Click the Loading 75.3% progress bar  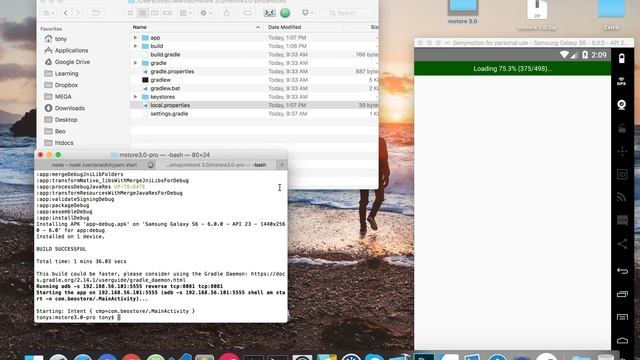coord(512,69)
